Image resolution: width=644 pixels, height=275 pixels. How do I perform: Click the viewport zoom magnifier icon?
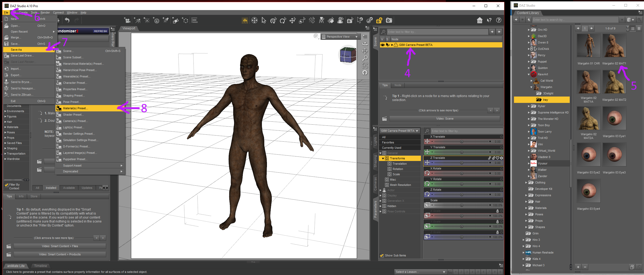pyautogui.click(x=365, y=58)
